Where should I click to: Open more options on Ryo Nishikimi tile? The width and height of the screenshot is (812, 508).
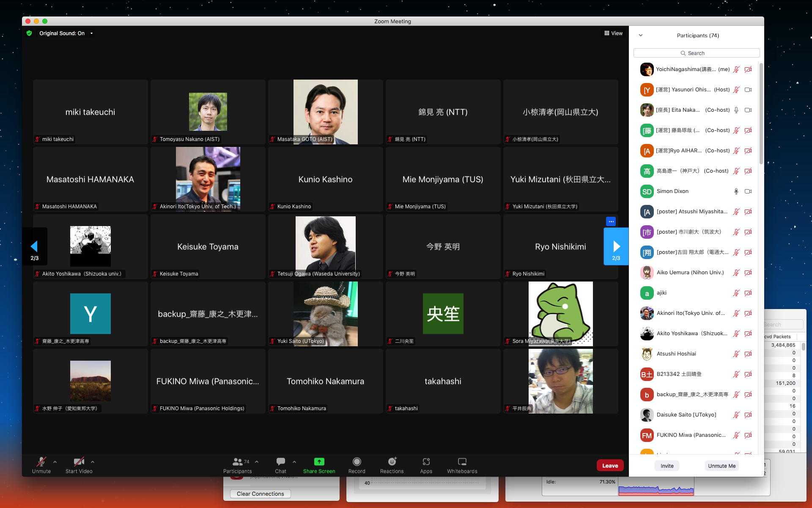pos(611,221)
